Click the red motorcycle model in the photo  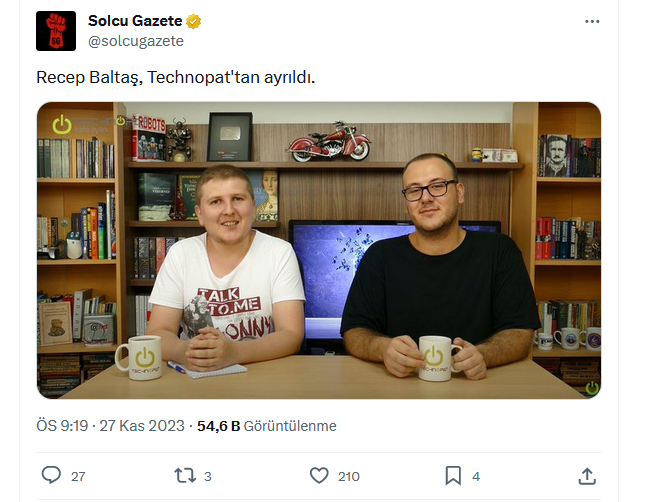[329, 141]
